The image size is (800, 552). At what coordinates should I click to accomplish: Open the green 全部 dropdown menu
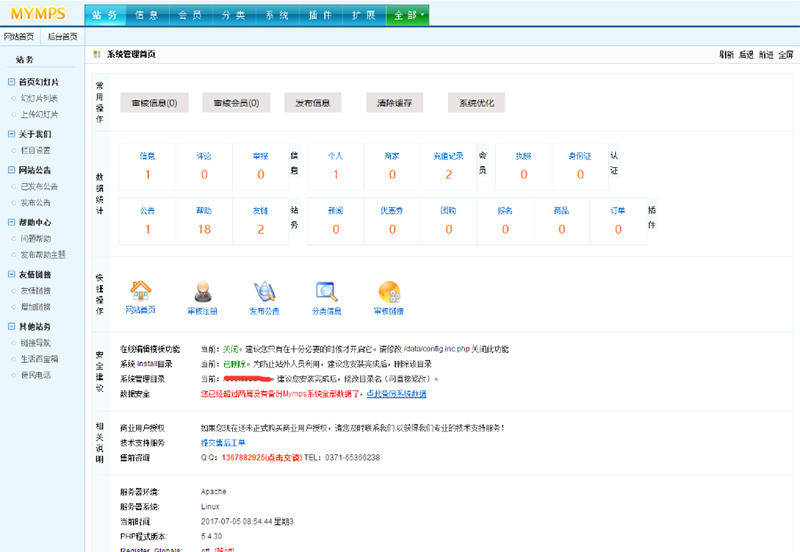click(x=405, y=16)
